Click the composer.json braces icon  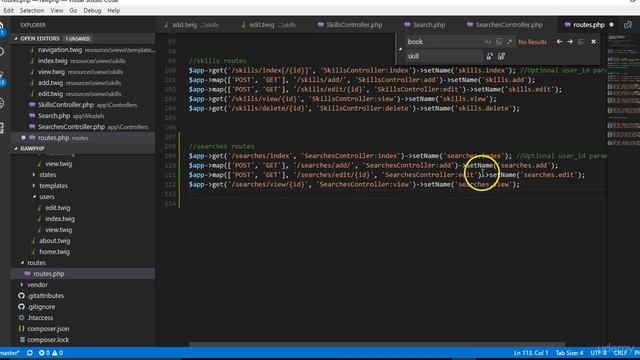click(22, 329)
